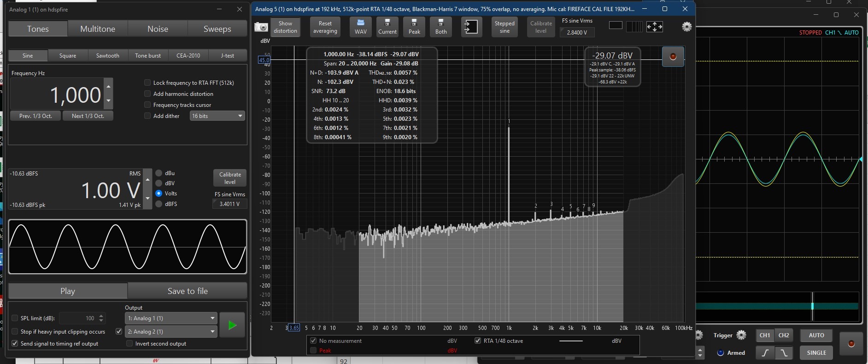
Task: Select the Square waveform tab
Action: coord(68,55)
